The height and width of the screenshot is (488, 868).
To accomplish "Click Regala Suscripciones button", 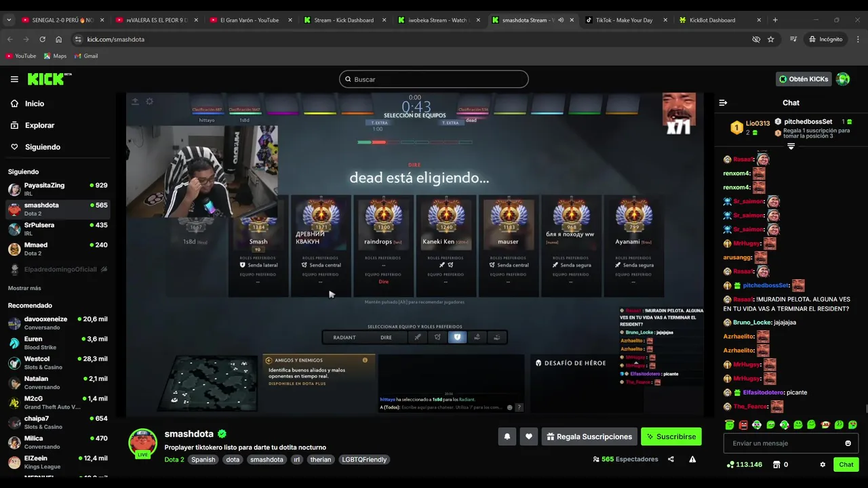I will coord(589,436).
